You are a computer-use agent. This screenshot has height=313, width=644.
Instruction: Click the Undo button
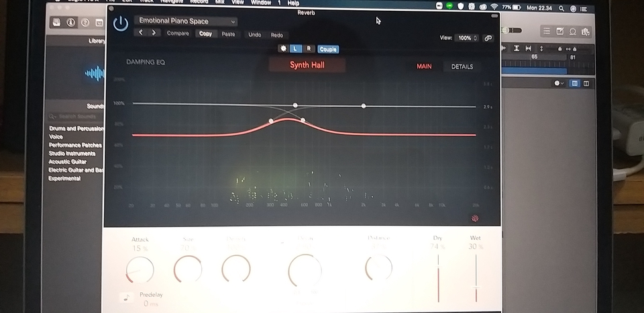click(x=255, y=34)
